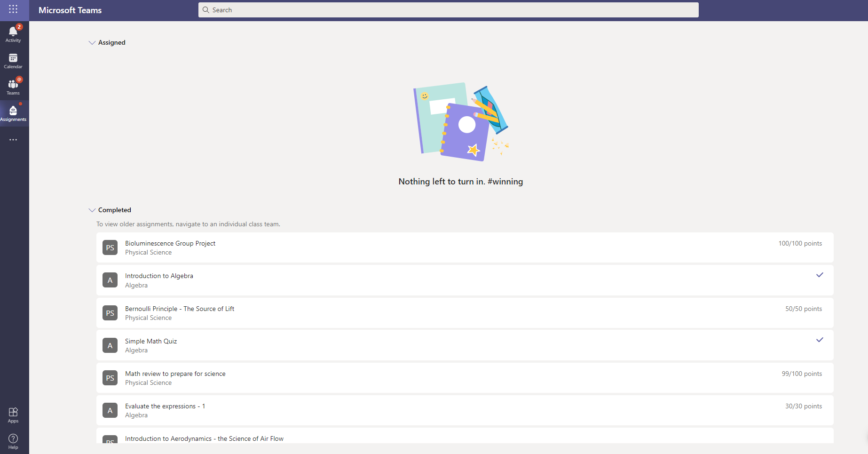Open the Calendar icon in the sidebar

13,61
